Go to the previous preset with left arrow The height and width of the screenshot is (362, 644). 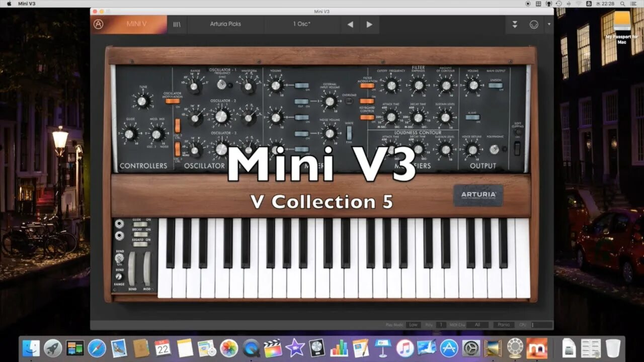pos(350,24)
